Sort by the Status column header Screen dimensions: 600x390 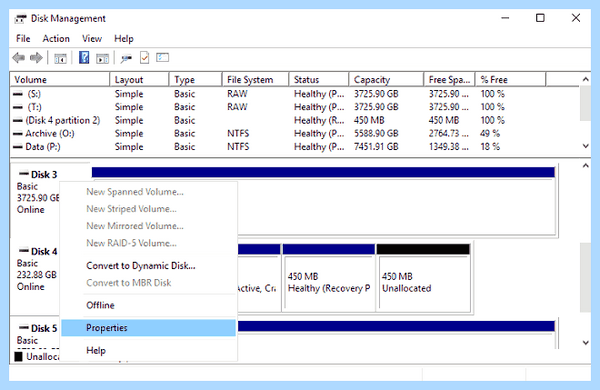tap(319, 80)
